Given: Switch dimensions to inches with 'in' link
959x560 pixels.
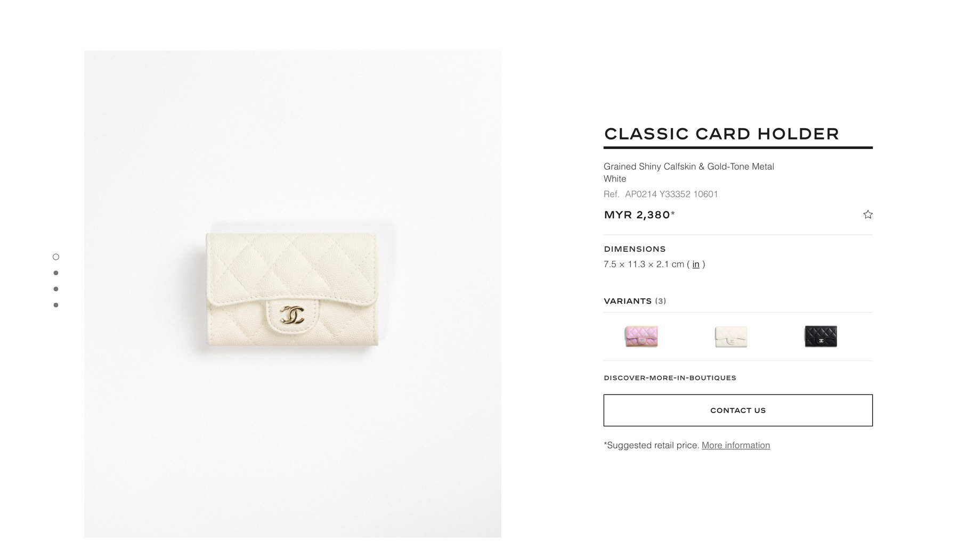Looking at the screenshot, I should coord(696,264).
